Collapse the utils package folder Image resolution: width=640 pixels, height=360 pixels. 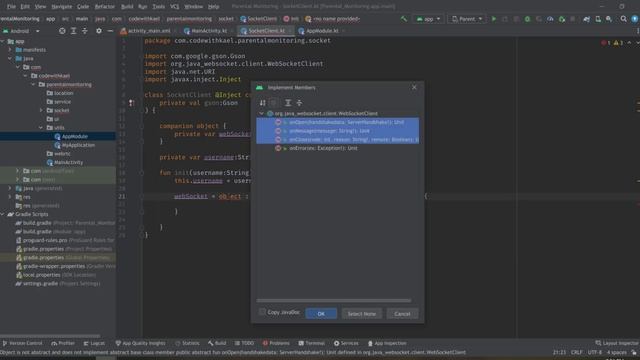41,128
